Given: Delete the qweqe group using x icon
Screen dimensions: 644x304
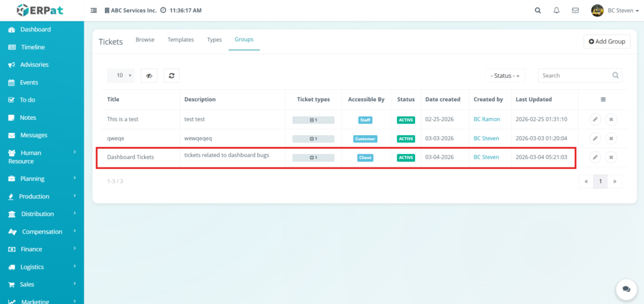Looking at the screenshot, I should pyautogui.click(x=611, y=138).
